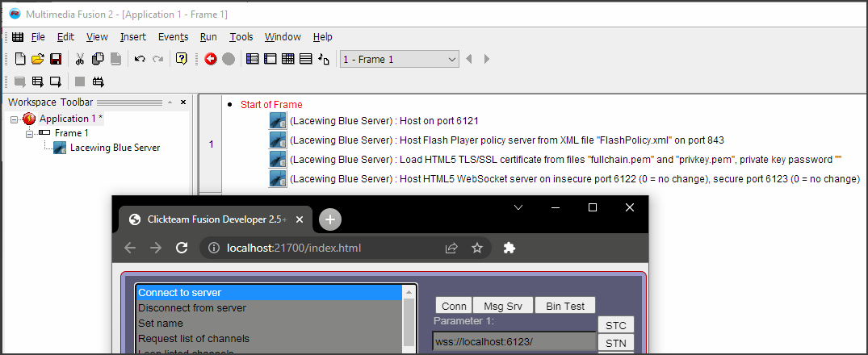The width and height of the screenshot is (868, 355).
Task: Click the grey circle icon beside red arrow
Action: click(x=229, y=59)
